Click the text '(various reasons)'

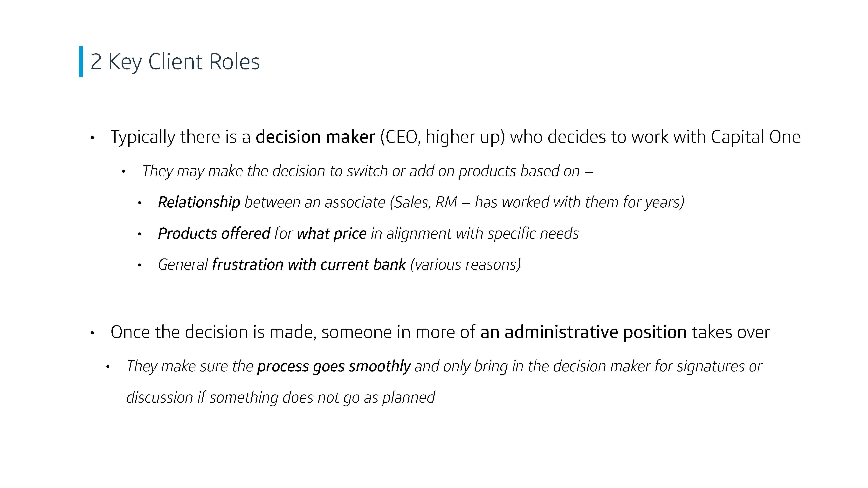tap(466, 265)
